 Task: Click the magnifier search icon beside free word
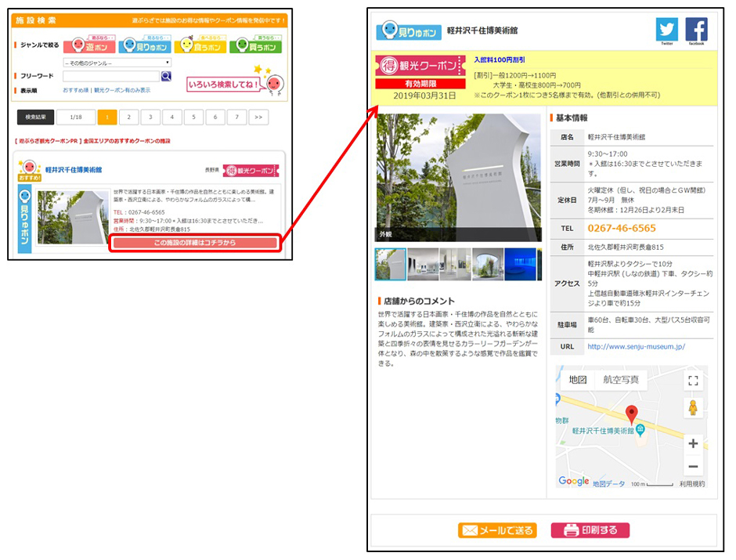(166, 77)
